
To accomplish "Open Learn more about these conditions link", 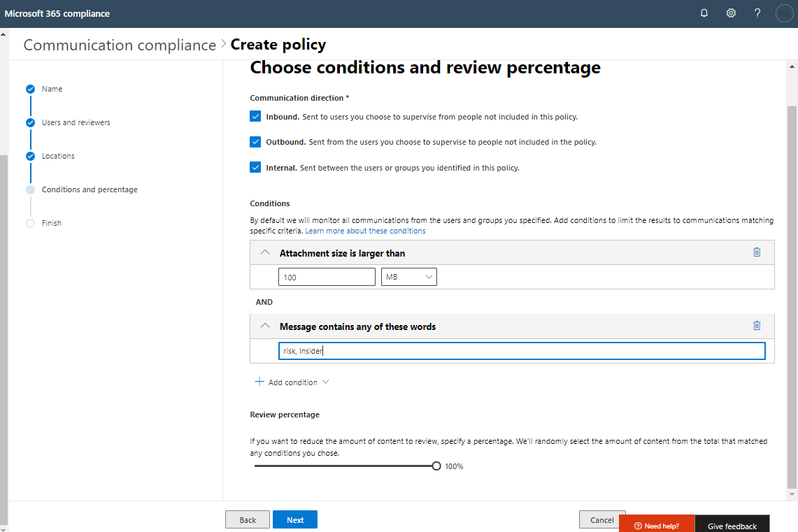I will (365, 231).
